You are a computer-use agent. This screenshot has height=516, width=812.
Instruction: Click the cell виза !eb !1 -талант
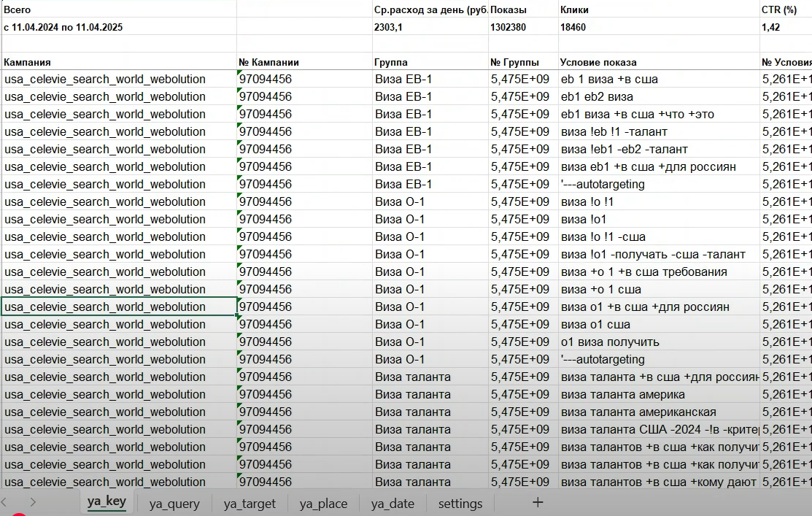click(659, 131)
